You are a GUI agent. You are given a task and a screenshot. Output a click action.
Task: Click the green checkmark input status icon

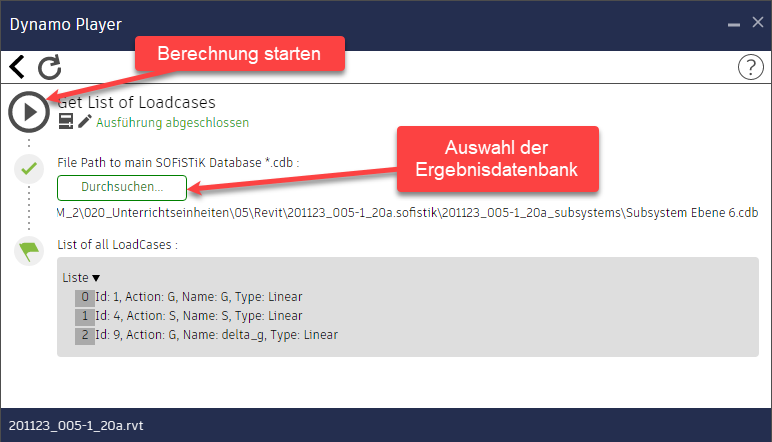[x=29, y=169]
